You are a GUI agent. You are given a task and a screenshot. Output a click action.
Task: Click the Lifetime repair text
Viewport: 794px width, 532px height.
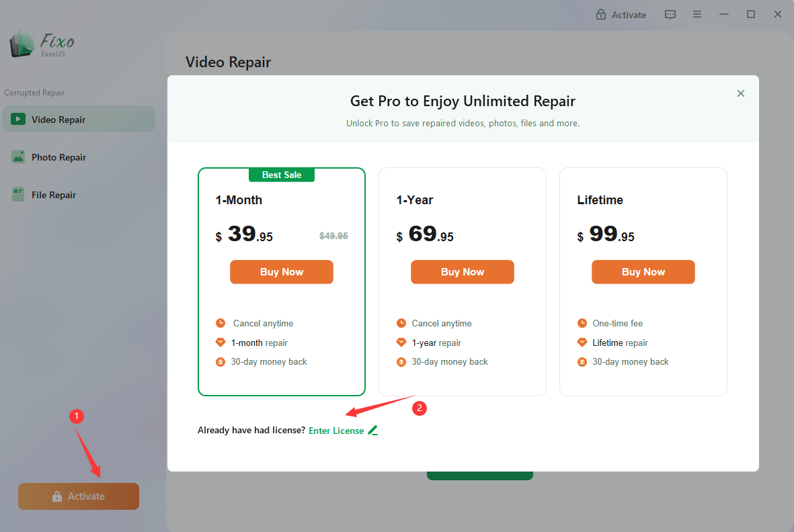tap(621, 343)
